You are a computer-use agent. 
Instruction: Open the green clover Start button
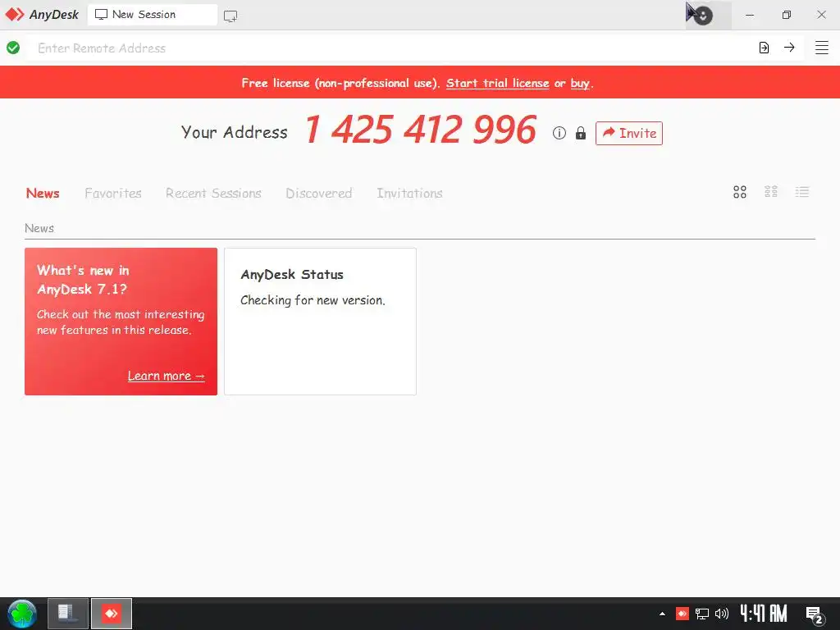(22, 614)
